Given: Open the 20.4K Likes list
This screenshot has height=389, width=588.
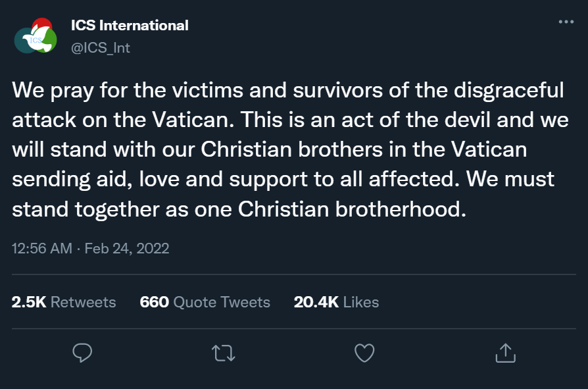Looking at the screenshot, I should [337, 302].
